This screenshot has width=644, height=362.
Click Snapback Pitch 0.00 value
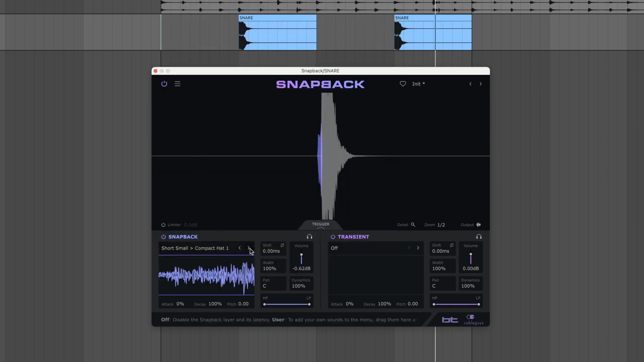point(243,304)
